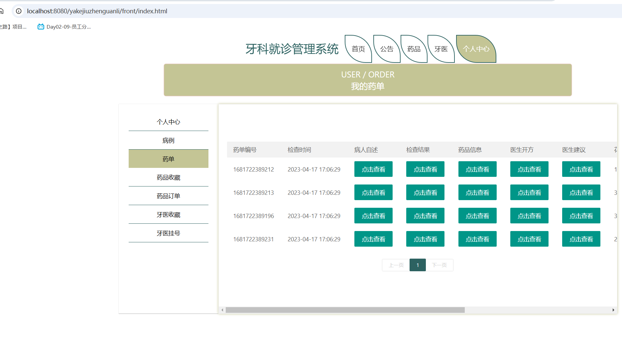View 医生开方 for order 1681722389212
The width and height of the screenshot is (622, 364).
(529, 169)
